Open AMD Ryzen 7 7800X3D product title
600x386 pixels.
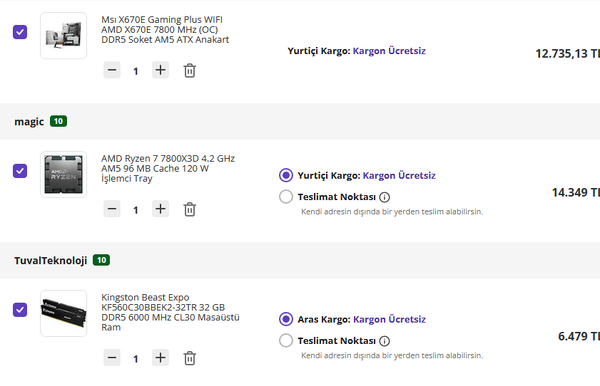(168, 168)
